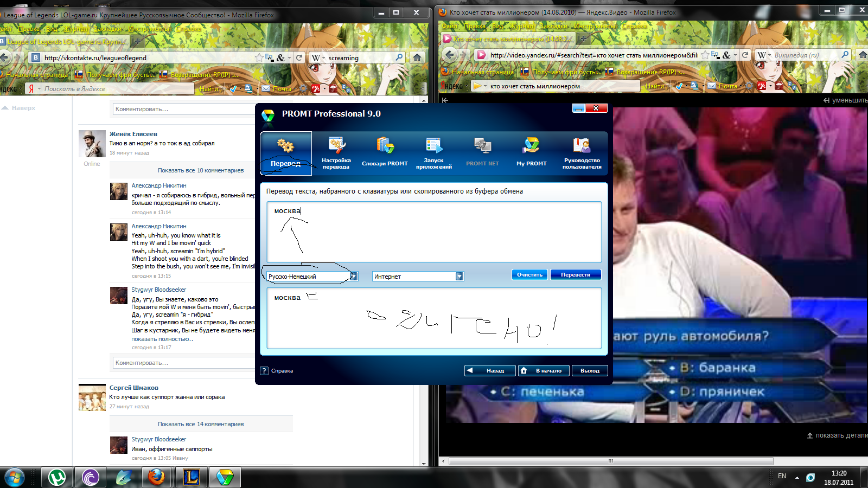Screen dimensions: 868x488
Task: Open Почта in left window Yandex bar
Action: (277, 89)
